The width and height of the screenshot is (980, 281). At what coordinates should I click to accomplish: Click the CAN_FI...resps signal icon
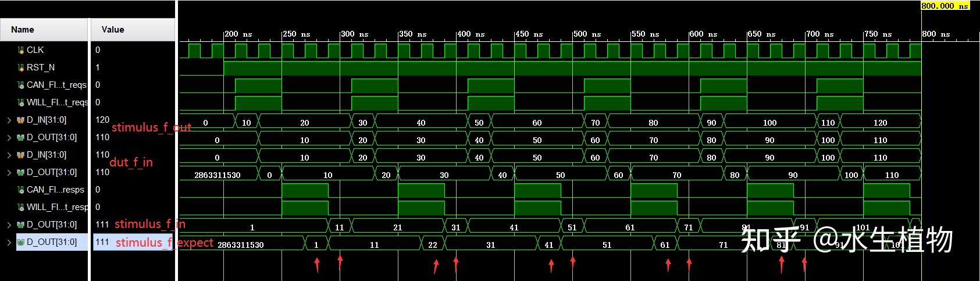21,190
